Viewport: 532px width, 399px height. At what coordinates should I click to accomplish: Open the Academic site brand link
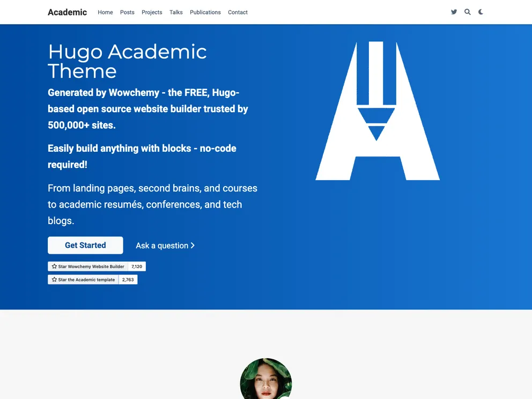coord(67,12)
